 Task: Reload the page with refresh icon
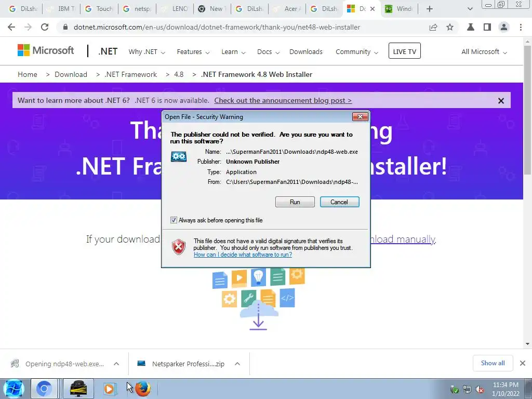[x=45, y=27]
